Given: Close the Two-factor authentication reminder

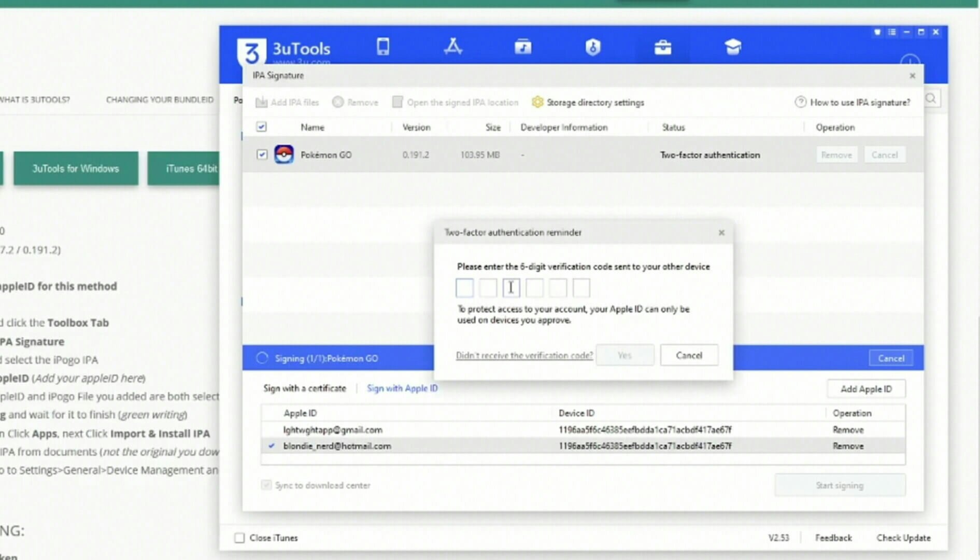Looking at the screenshot, I should tap(721, 233).
